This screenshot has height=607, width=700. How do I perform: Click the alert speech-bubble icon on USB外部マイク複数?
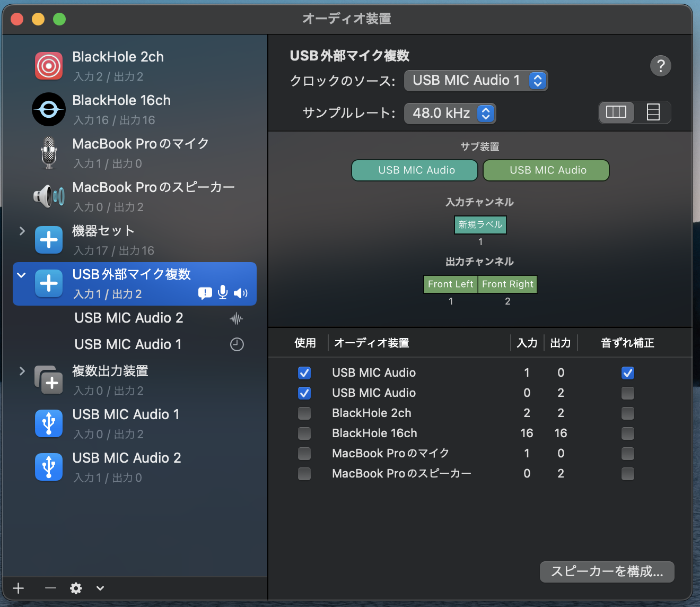(x=205, y=293)
